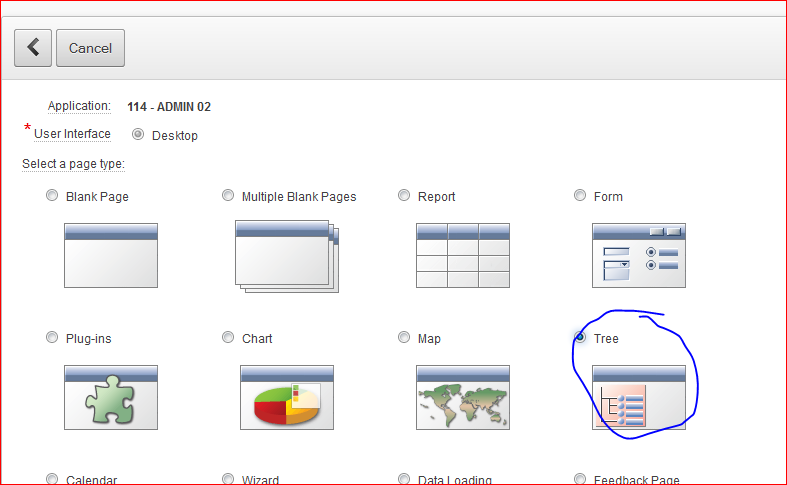
Task: Cancel the page creation wizard
Action: point(90,48)
